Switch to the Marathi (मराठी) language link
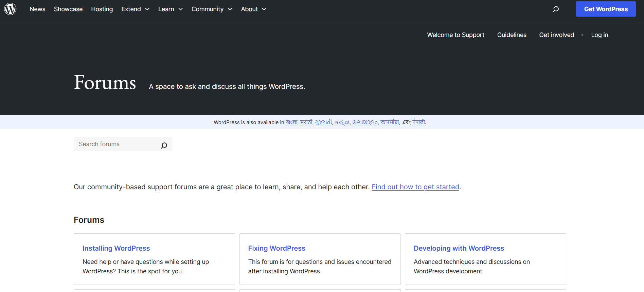The height and width of the screenshot is (292, 644). [306, 122]
